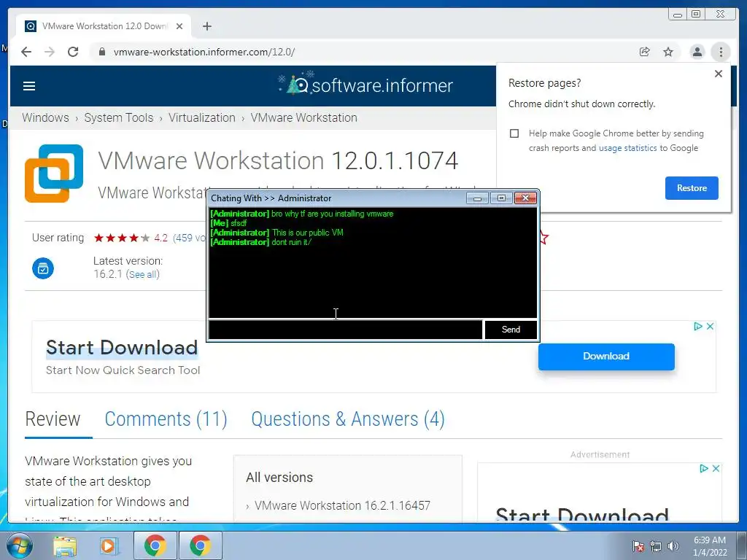Open the VMware Workstation breadcrumb

304,117
